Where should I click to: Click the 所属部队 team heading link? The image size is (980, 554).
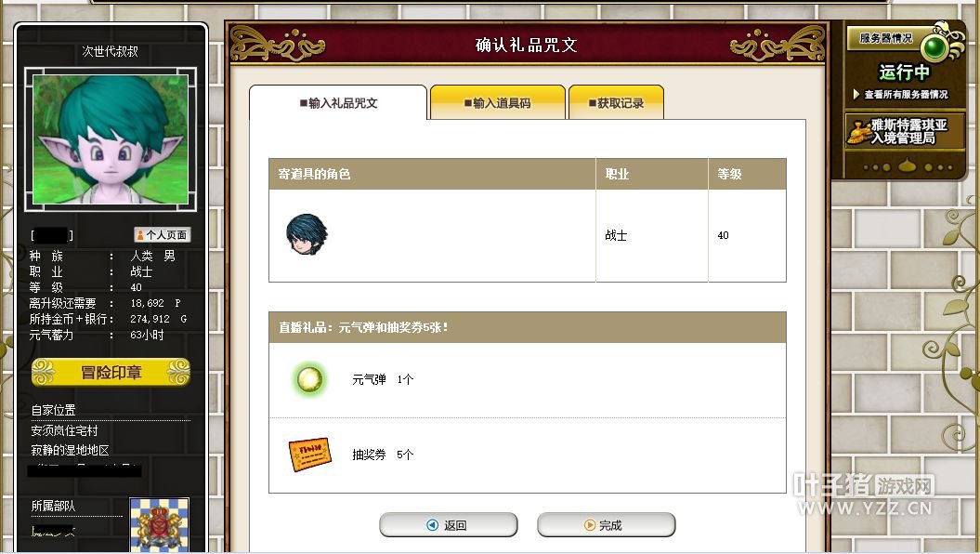point(53,506)
